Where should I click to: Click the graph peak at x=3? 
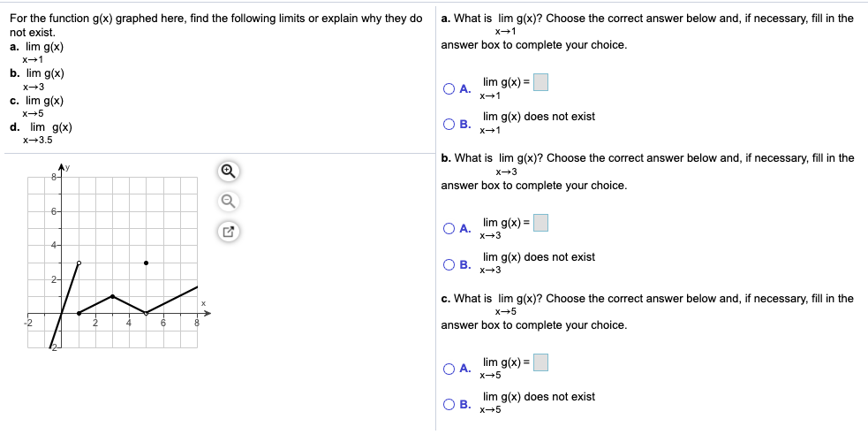(x=112, y=296)
